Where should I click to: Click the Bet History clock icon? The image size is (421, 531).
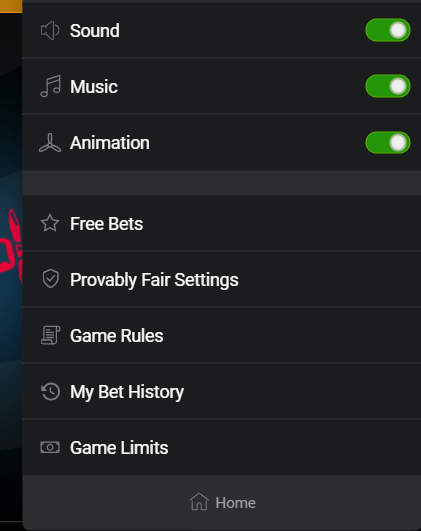(50, 392)
